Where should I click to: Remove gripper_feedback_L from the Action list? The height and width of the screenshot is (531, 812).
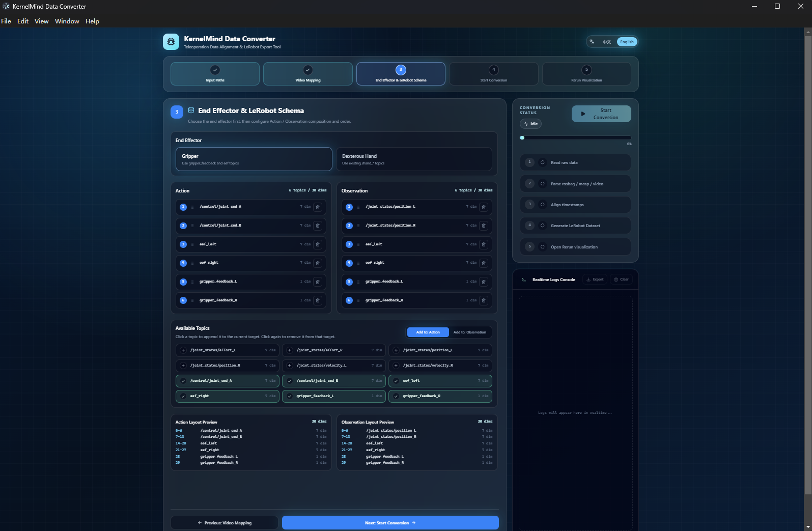point(318,282)
